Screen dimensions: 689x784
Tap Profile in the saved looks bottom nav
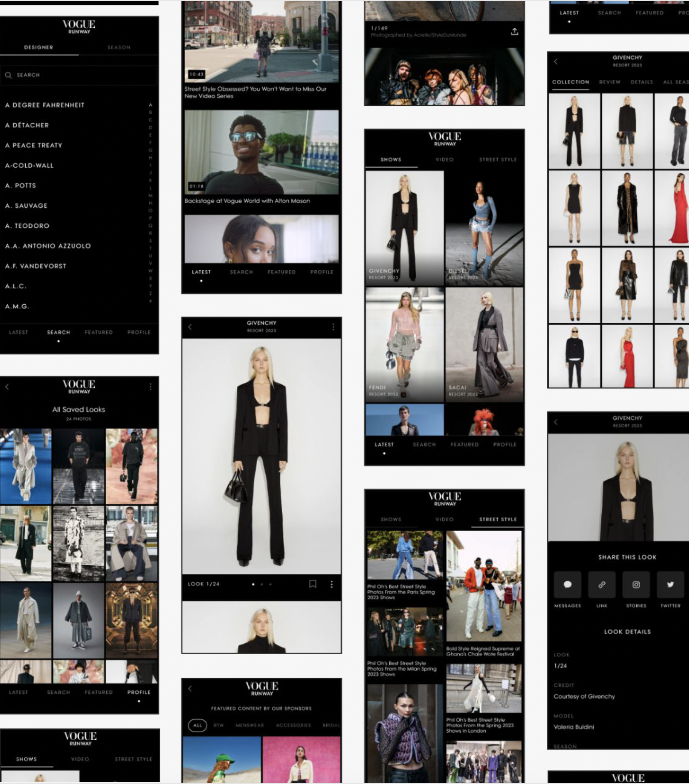click(139, 692)
